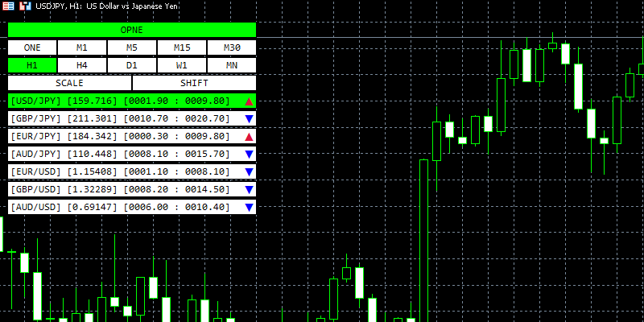Viewport: 644px width, 322px height.
Task: Select the D1 timeframe
Action: (x=132, y=65)
